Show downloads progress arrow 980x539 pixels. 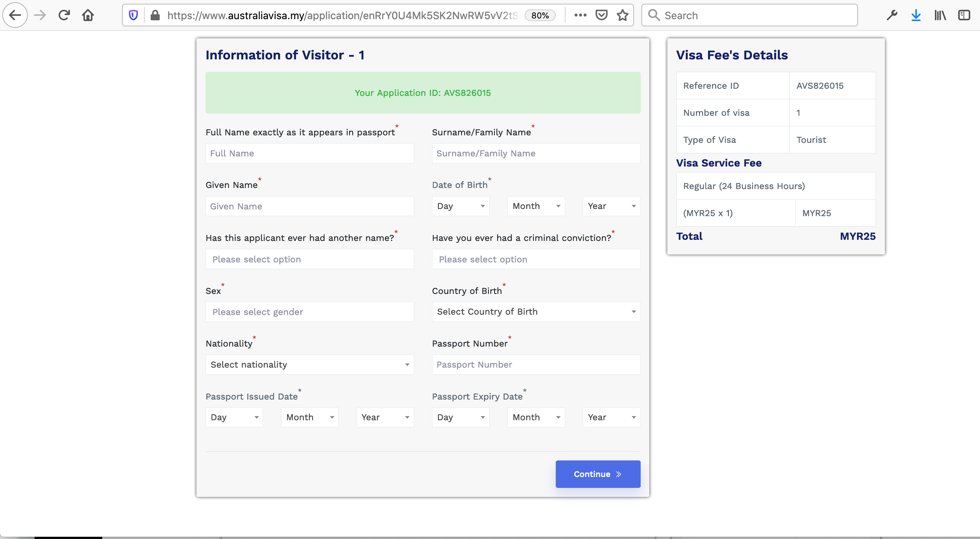click(916, 15)
